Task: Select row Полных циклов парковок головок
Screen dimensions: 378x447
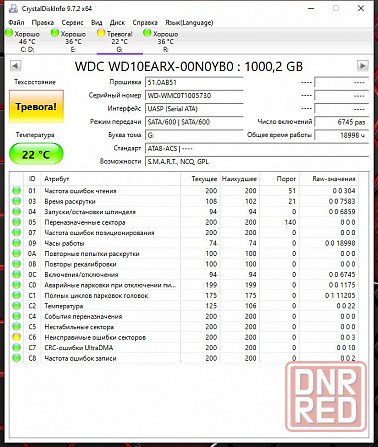Action: (184, 295)
